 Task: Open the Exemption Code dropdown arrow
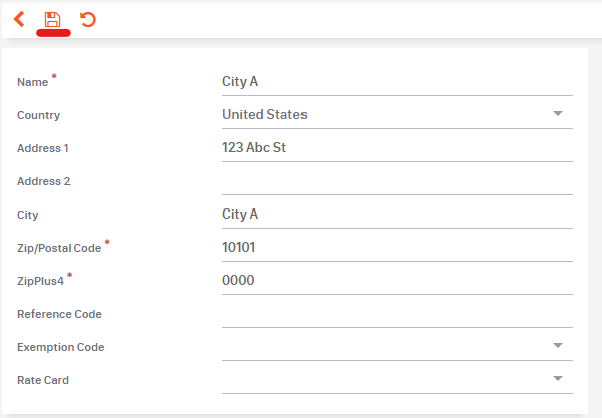(558, 346)
